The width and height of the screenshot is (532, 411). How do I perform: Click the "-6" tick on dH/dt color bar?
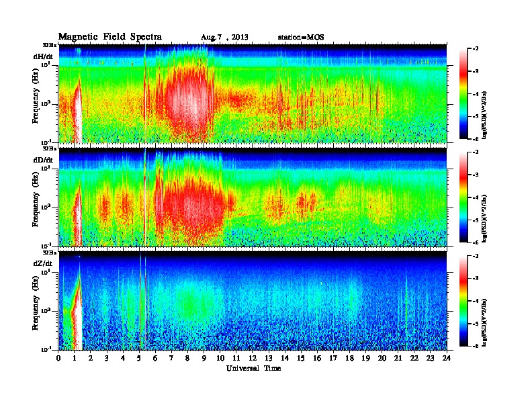pos(476,139)
